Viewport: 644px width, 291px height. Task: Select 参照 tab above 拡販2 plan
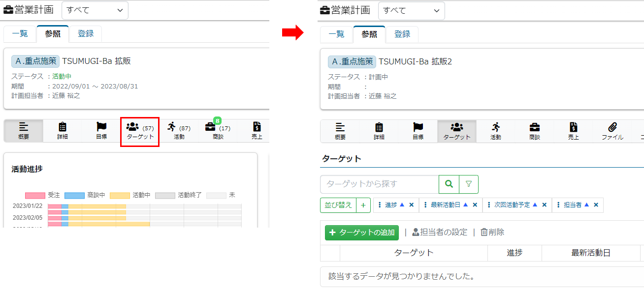369,34
